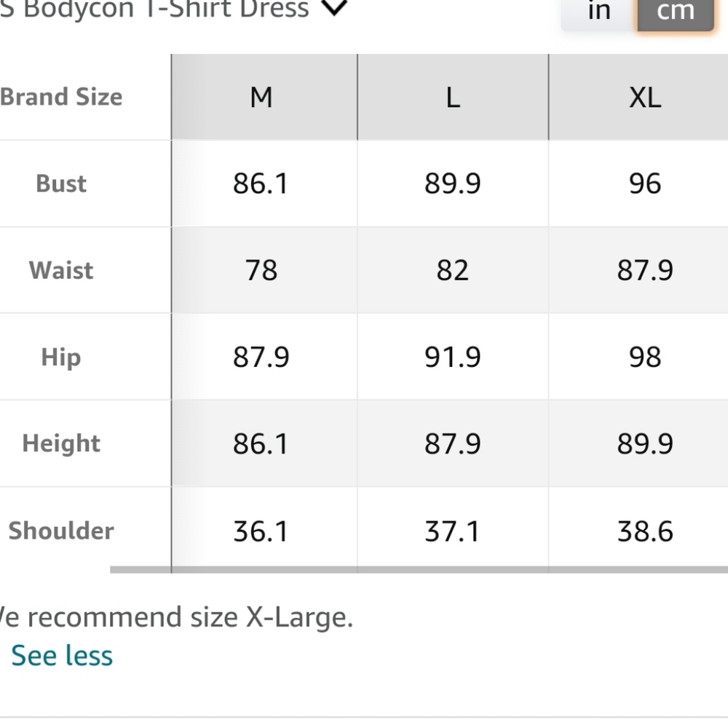This screenshot has width=728, height=728.
Task: Select the XL size column header
Action: tap(644, 97)
